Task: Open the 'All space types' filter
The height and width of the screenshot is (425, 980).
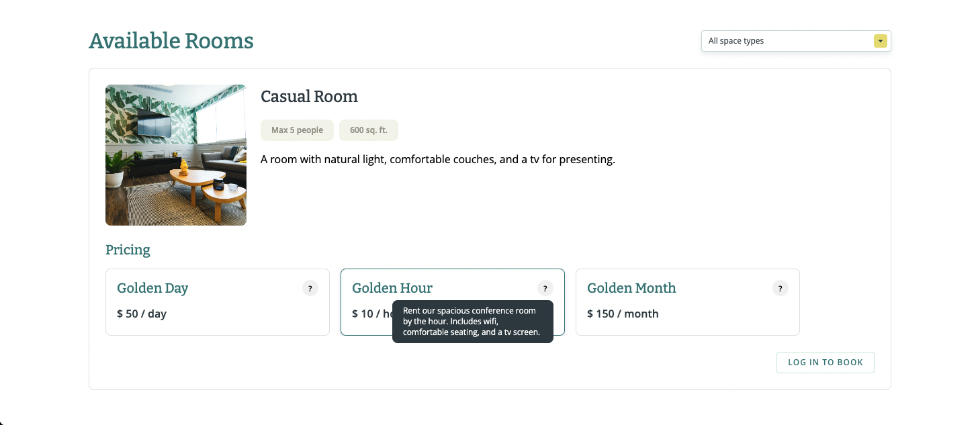Action: (787, 41)
